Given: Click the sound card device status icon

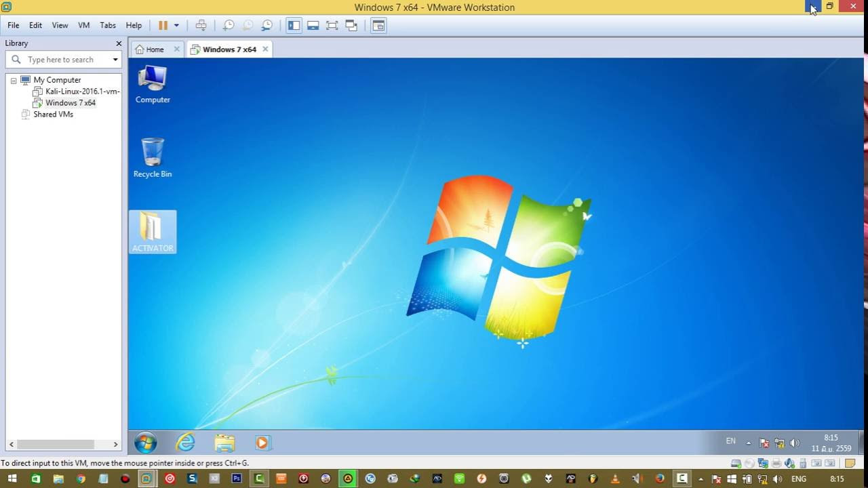Looking at the screenshot, I should coord(790,464).
